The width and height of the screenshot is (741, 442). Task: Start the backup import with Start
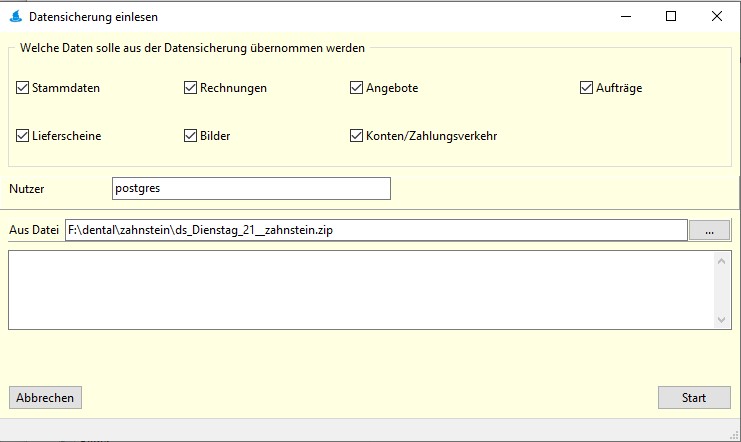(x=693, y=397)
